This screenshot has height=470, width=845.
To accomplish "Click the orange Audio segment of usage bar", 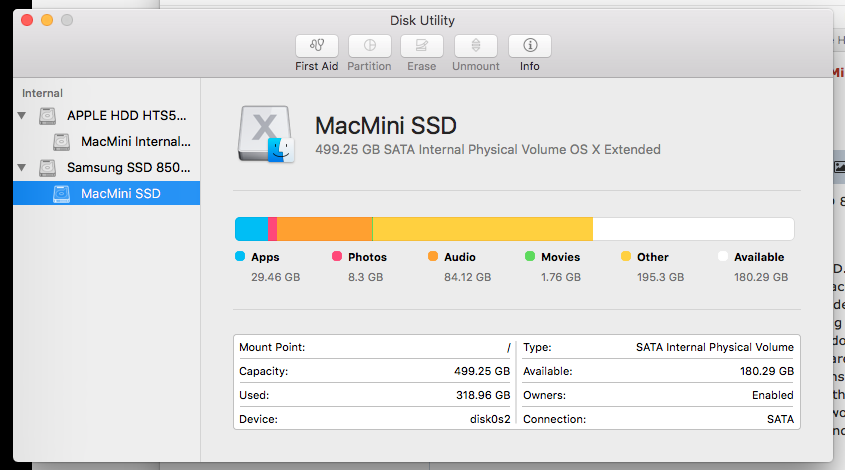I will (x=324, y=229).
